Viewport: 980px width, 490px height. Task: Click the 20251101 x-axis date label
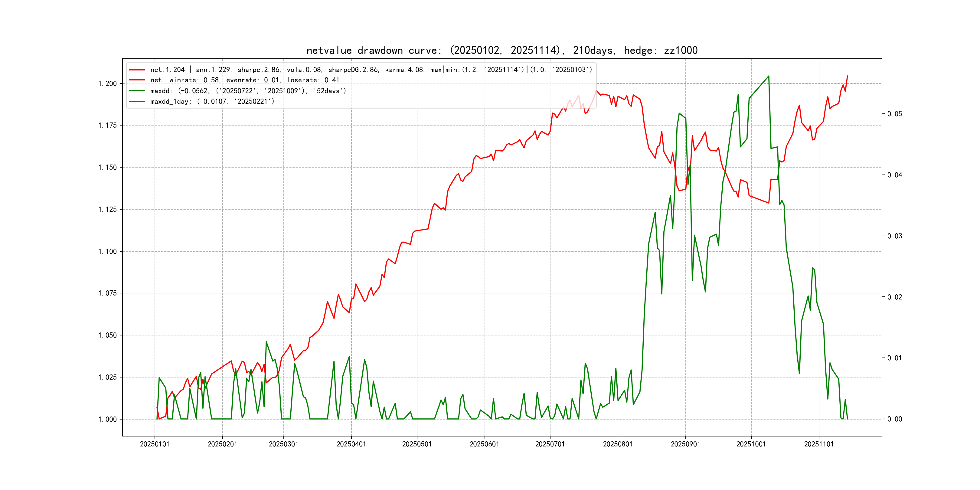coord(819,444)
